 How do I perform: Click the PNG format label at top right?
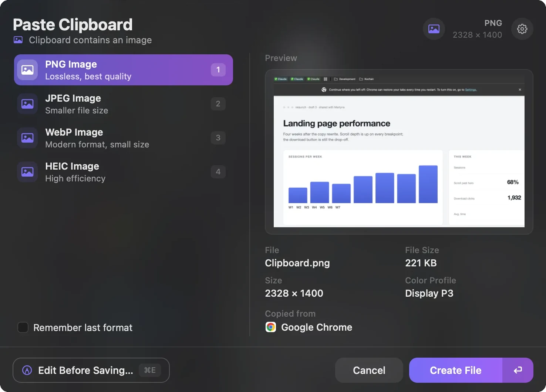493,23
